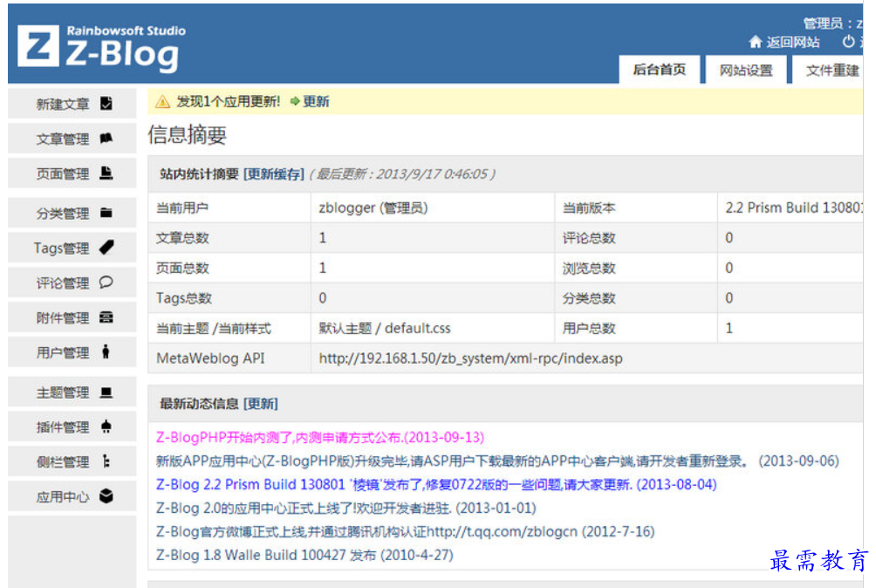Open 评论管理 in the sidebar
The image size is (876, 588).
(x=72, y=283)
